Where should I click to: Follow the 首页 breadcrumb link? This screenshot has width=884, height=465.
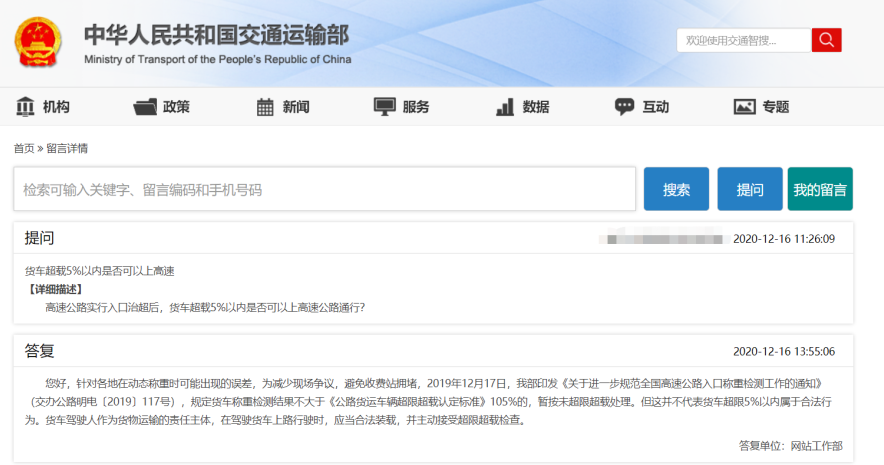click(24, 148)
